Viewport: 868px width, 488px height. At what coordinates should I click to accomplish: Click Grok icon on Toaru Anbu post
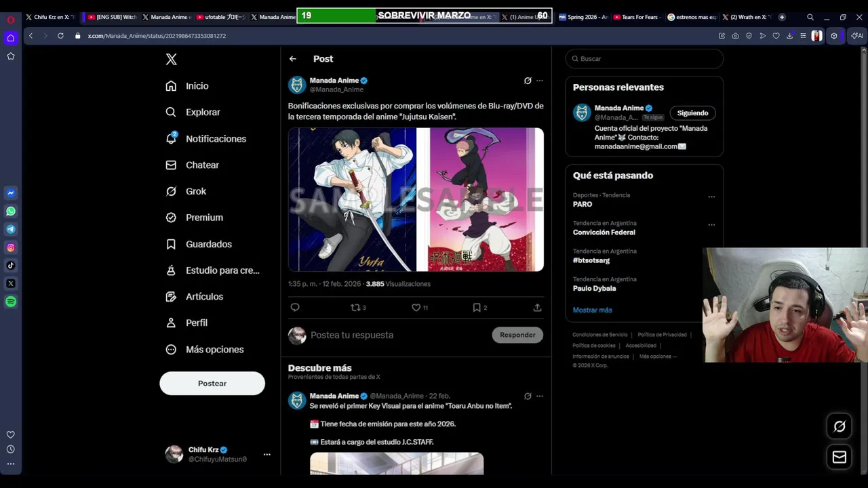(x=528, y=396)
